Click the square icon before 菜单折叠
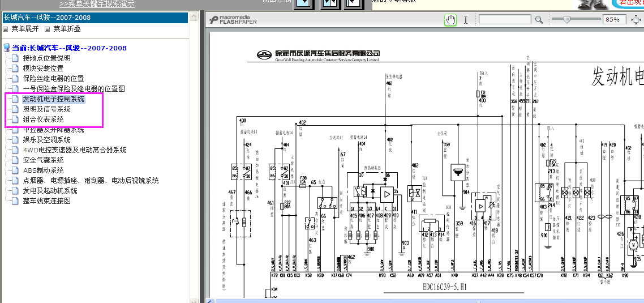The height and width of the screenshot is (303, 644). point(47,29)
